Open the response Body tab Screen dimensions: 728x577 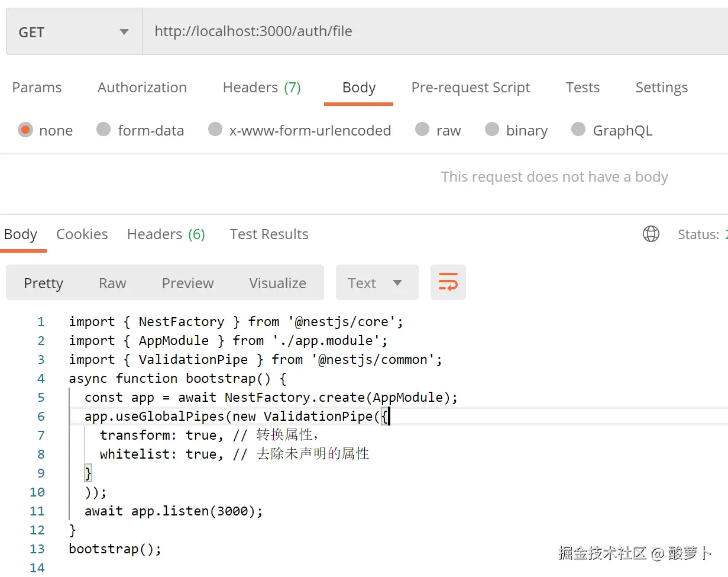[x=21, y=234]
